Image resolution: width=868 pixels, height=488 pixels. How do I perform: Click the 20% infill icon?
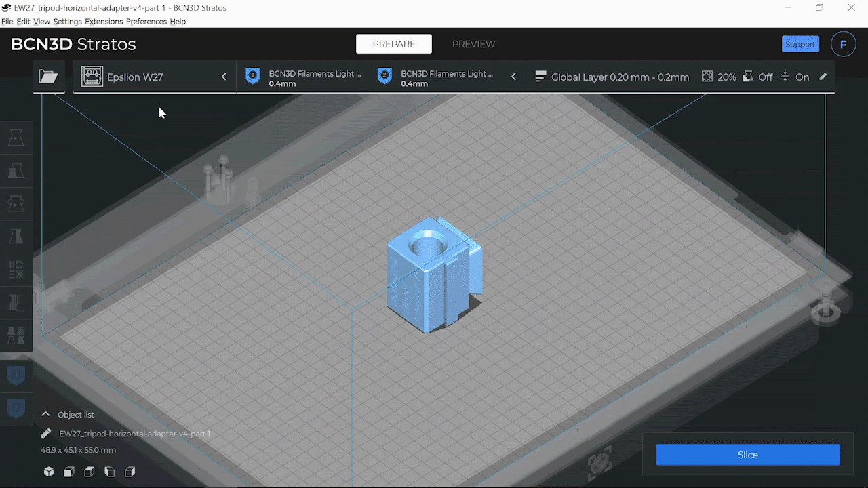[x=707, y=77]
